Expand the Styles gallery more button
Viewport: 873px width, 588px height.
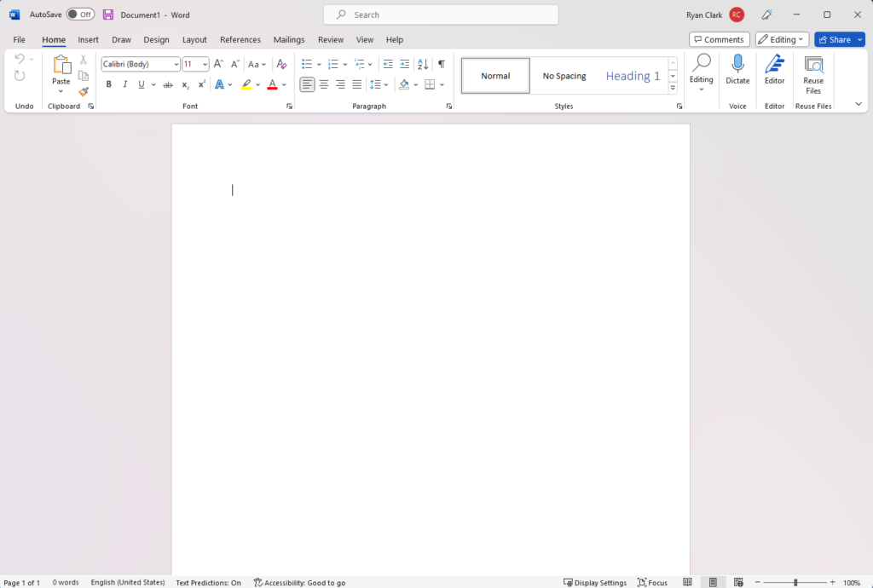673,88
